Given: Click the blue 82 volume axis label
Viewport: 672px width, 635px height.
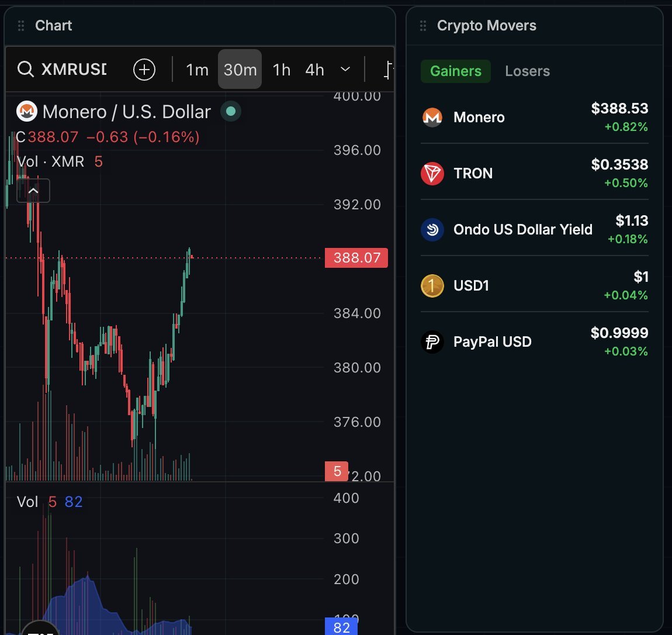Looking at the screenshot, I should (341, 627).
